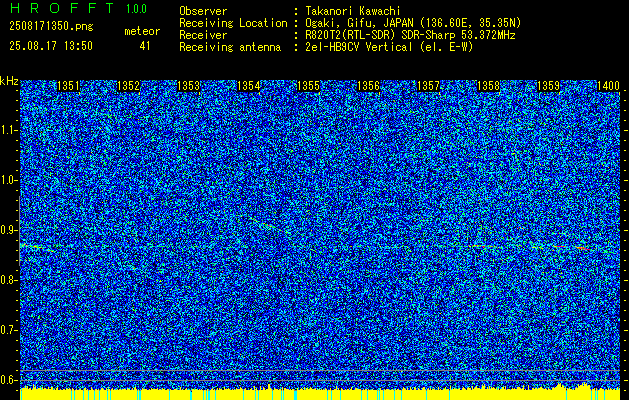The height and width of the screenshot is (400, 629).
Task: Click the 1353 time marker
Action: click(189, 86)
